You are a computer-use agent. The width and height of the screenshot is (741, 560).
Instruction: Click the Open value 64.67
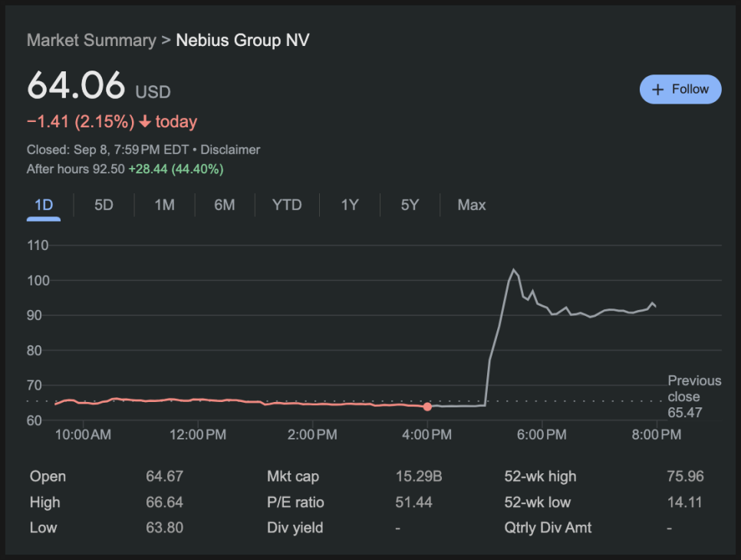(x=164, y=476)
